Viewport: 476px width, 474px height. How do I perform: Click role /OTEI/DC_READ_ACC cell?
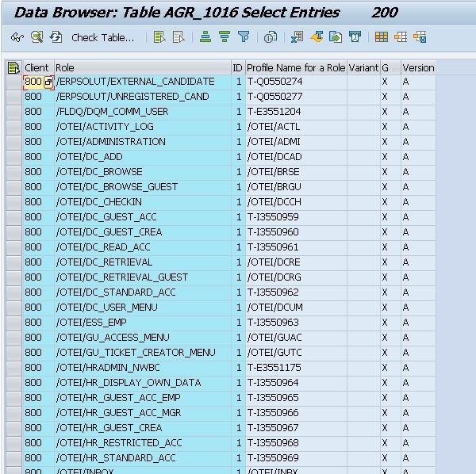(142, 247)
